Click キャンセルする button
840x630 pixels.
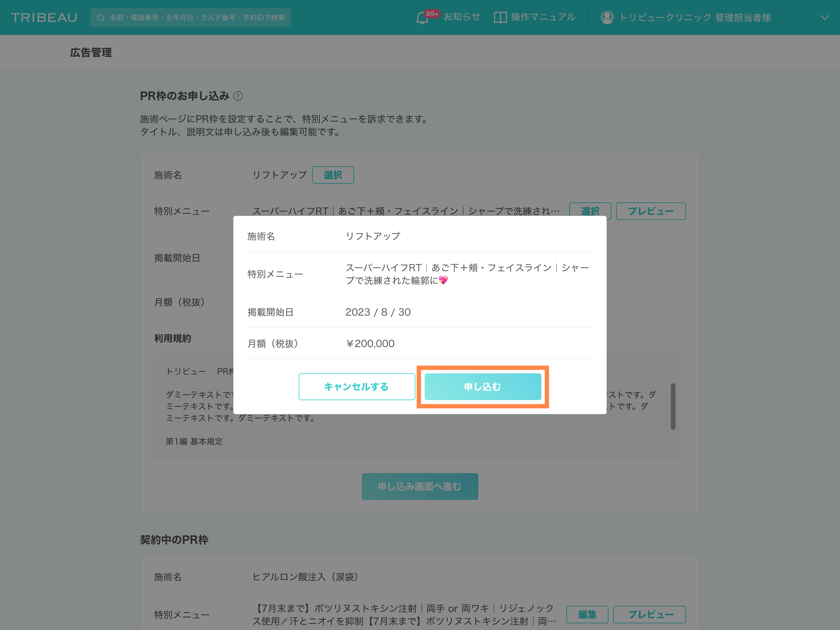357,386
